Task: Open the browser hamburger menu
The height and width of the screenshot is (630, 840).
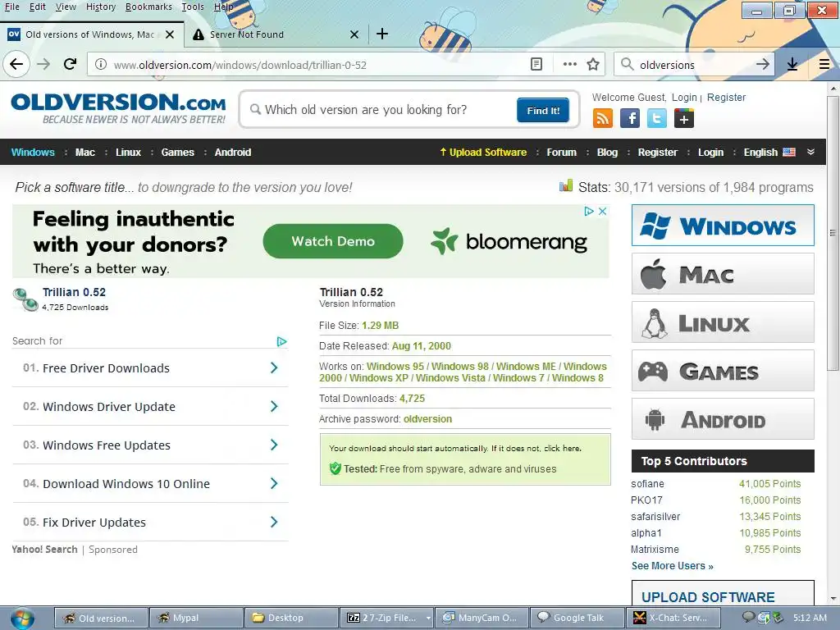Action: [824, 65]
